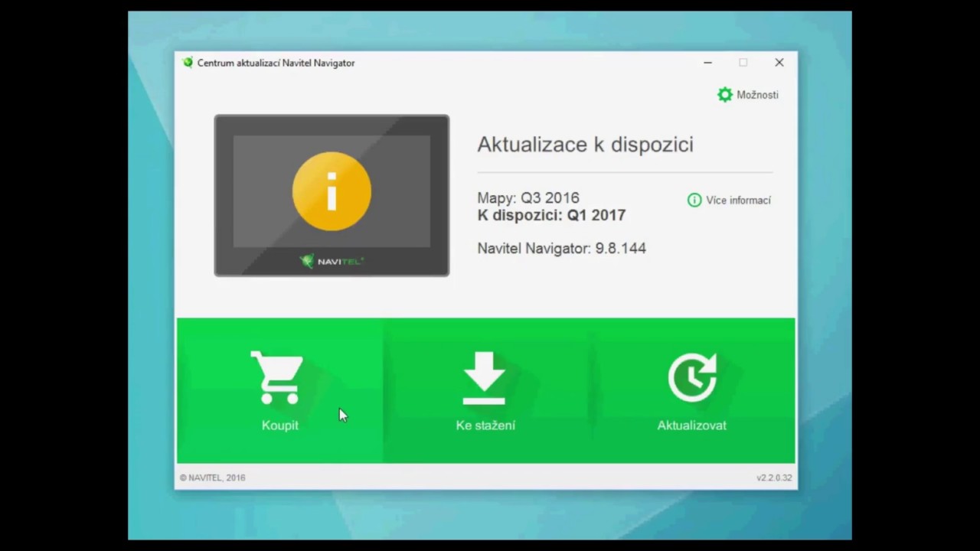This screenshot has height=551, width=980.
Task: Click the NAVITEL logo on the device bezel
Action: (332, 261)
